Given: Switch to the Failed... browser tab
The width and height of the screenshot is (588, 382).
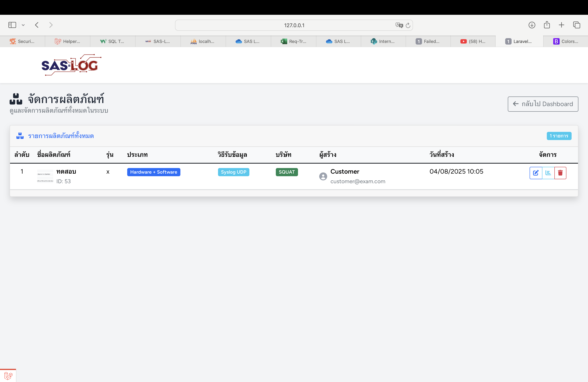Looking at the screenshot, I should [x=428, y=42].
